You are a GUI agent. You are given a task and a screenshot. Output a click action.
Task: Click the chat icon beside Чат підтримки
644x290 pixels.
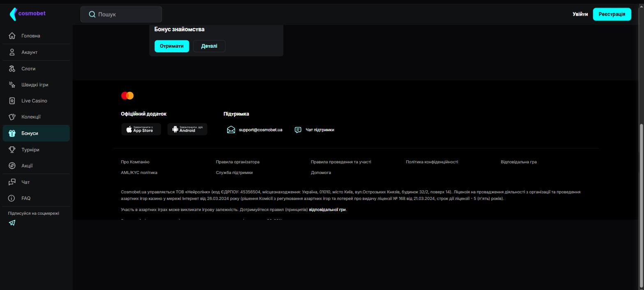tap(298, 130)
